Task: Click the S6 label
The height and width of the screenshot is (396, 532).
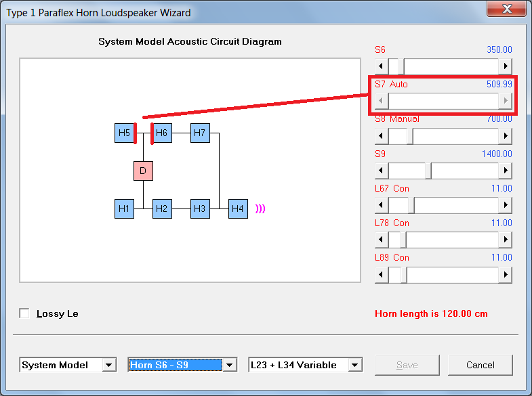Action: tap(380, 50)
